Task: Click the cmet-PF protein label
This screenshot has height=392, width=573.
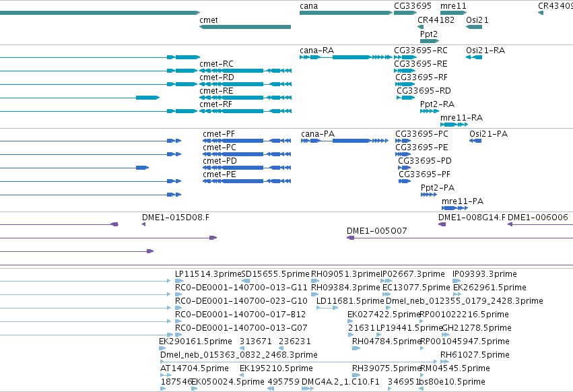Action: click(x=219, y=134)
